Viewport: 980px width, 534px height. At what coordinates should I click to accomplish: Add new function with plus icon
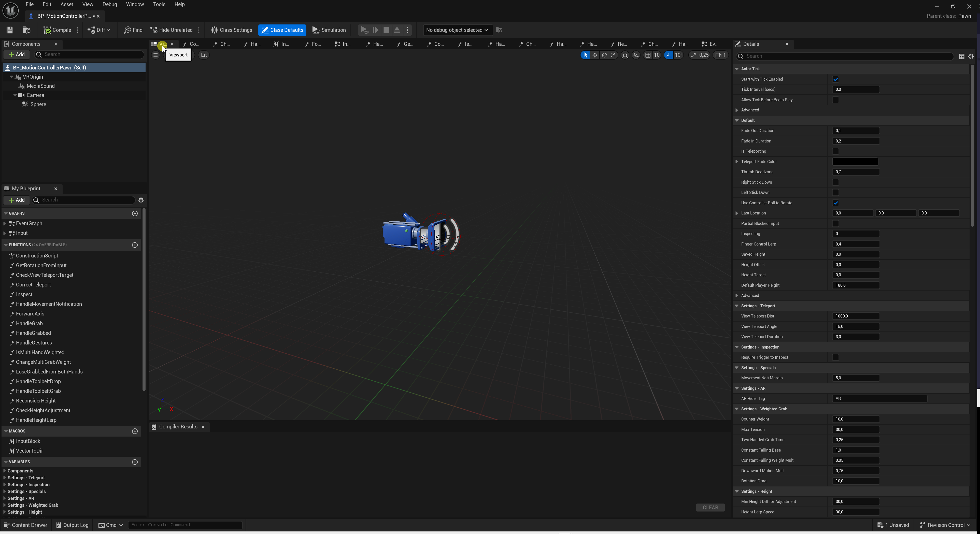tap(135, 245)
